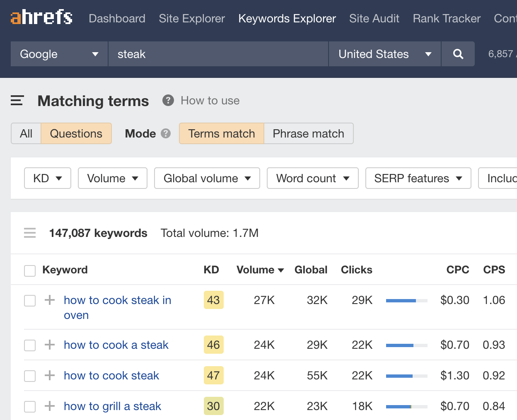The width and height of the screenshot is (517, 420).
Task: Open the how to cook a steak keyword link
Action: coord(116,345)
